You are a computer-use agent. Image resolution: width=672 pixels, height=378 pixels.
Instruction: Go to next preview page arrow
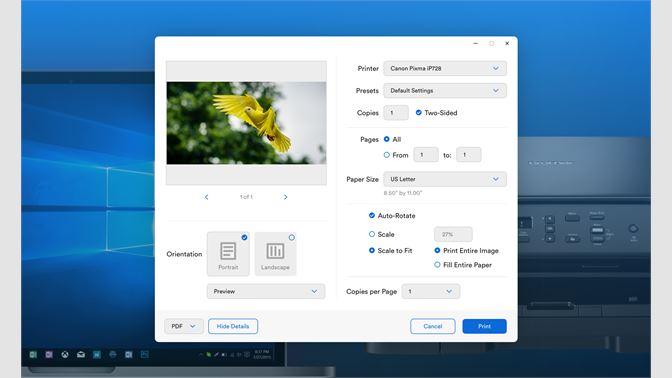click(x=285, y=197)
